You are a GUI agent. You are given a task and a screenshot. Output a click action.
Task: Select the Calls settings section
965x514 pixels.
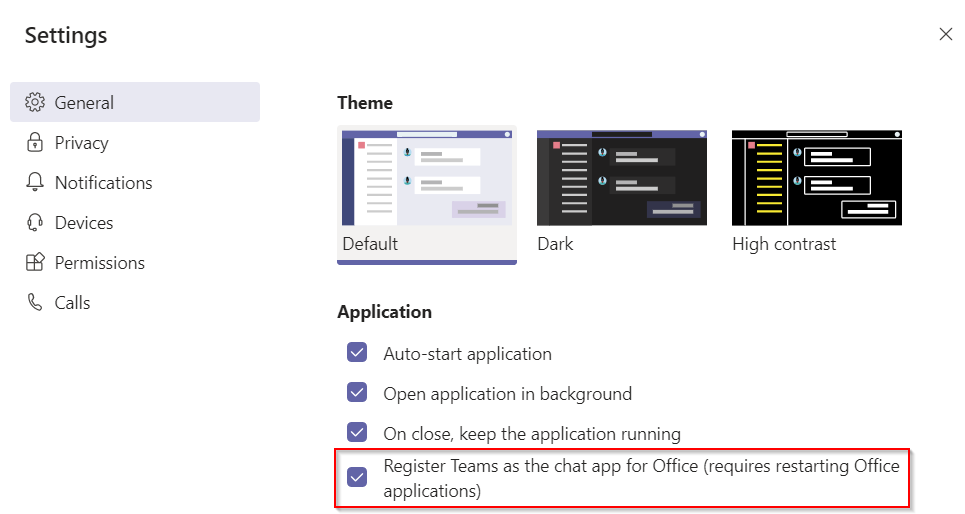(135, 302)
